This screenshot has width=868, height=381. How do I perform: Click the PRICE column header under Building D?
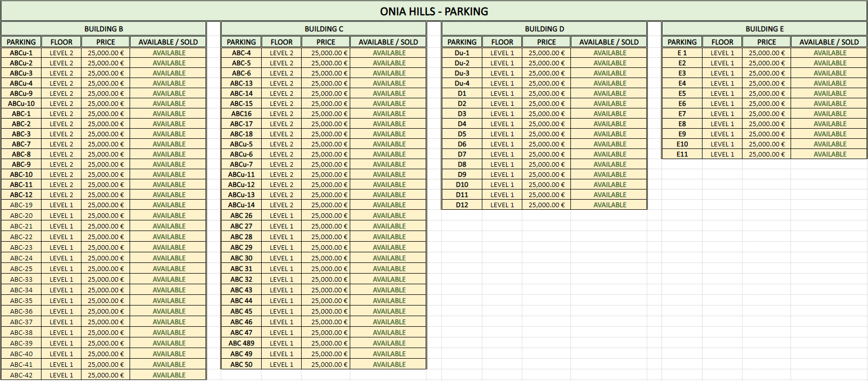[x=547, y=42]
